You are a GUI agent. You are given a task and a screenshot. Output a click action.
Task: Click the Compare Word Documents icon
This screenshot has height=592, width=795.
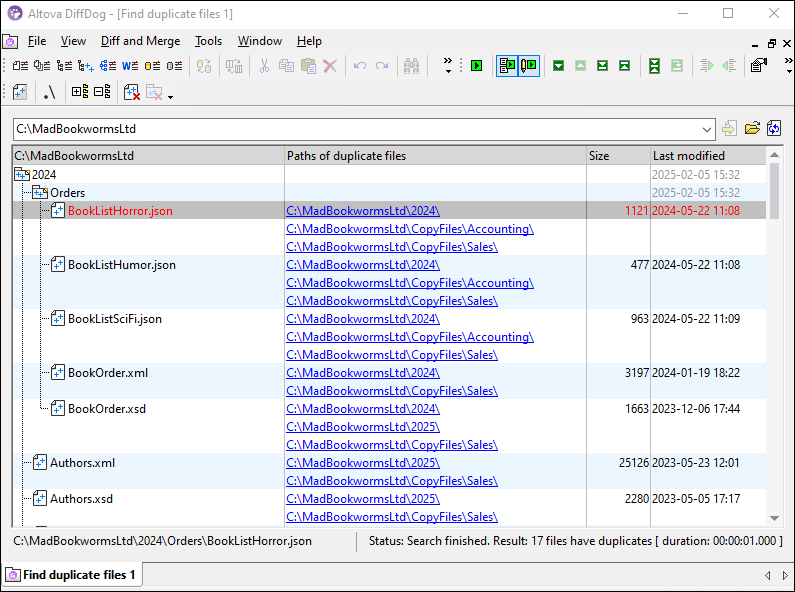(x=130, y=66)
